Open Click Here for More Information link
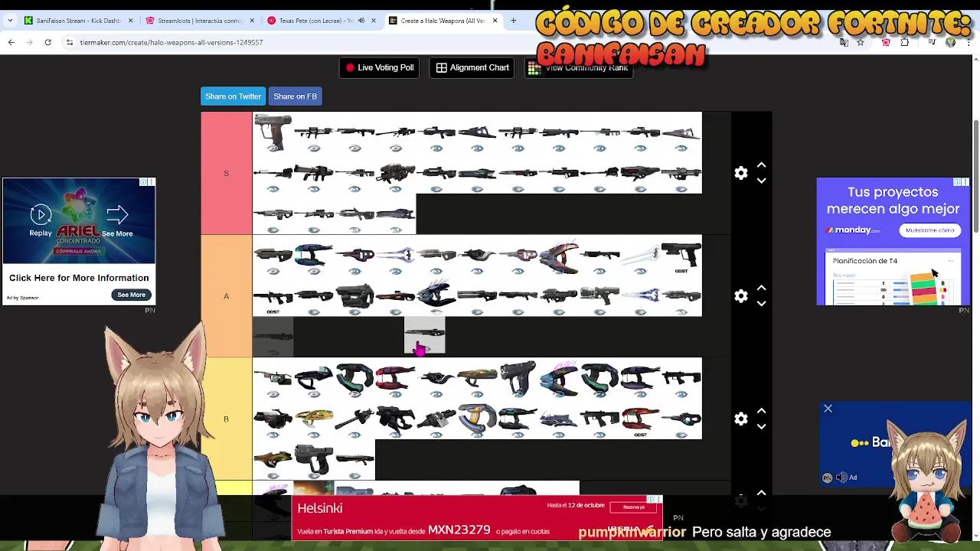 click(x=79, y=278)
